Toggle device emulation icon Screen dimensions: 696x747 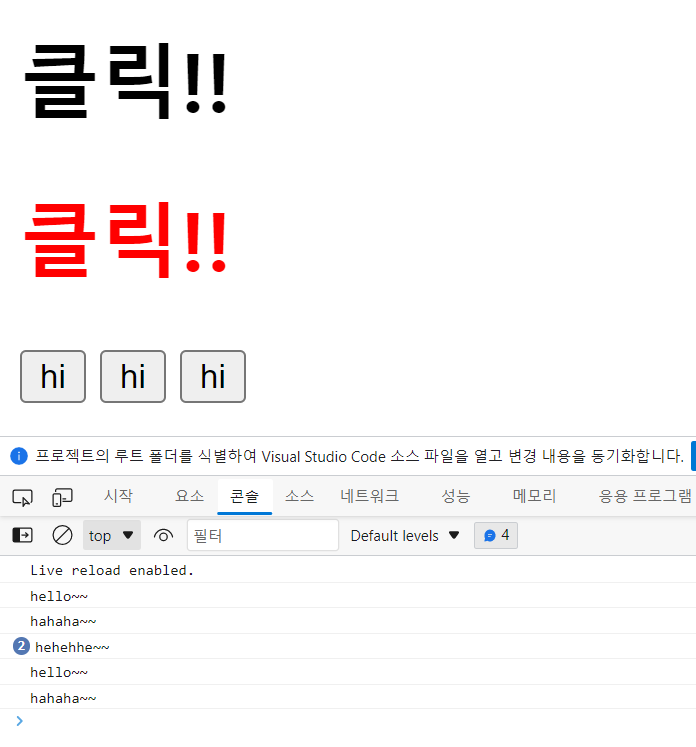(x=62, y=497)
